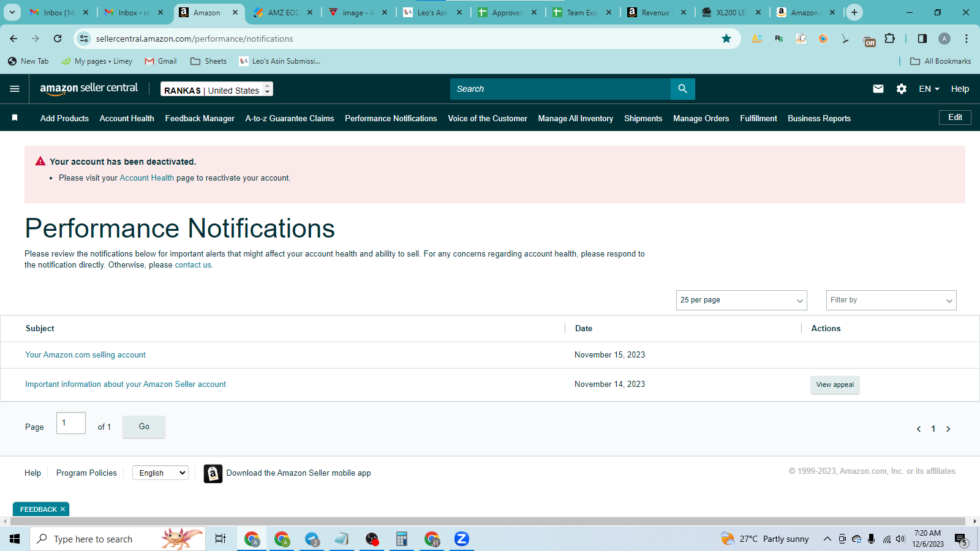Click the Go pagination button
The width and height of the screenshot is (980, 551).
click(144, 427)
